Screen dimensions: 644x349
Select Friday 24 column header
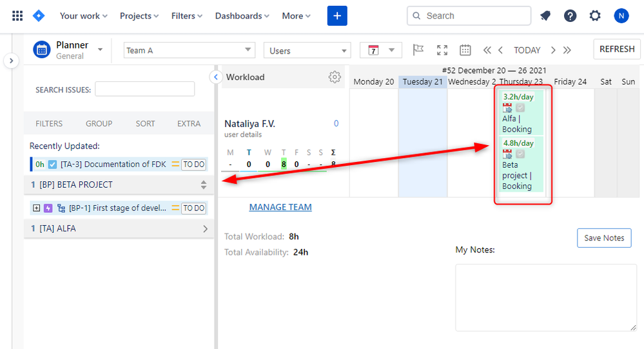click(570, 82)
